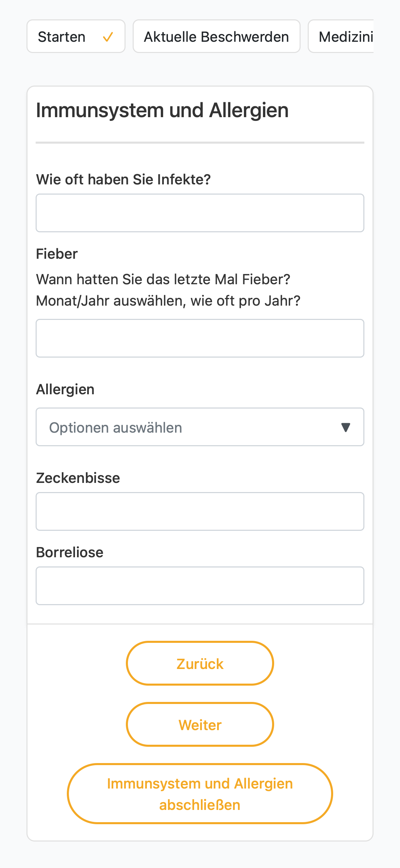
Task: Click the Immunsystem und Allergien page heading
Action: point(162,110)
